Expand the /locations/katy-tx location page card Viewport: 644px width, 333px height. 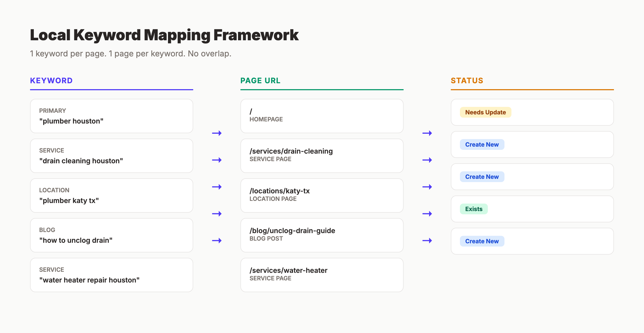(x=321, y=195)
